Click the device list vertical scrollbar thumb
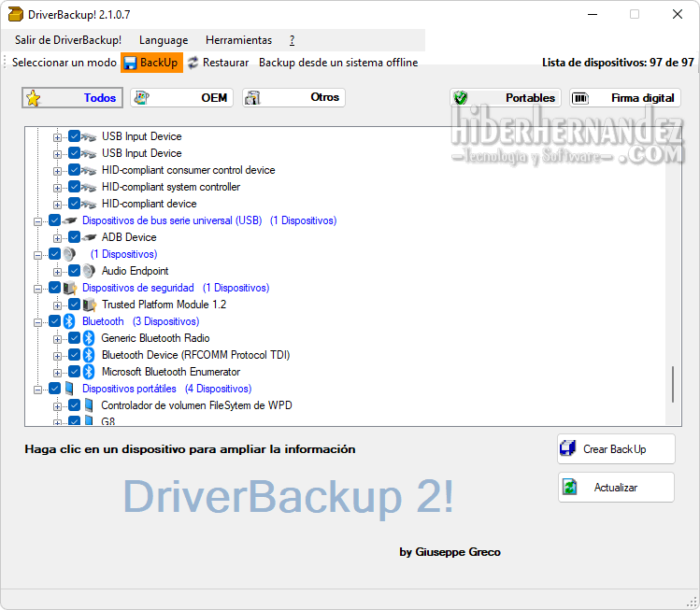Screen dimensions: 700x610 point(673,385)
